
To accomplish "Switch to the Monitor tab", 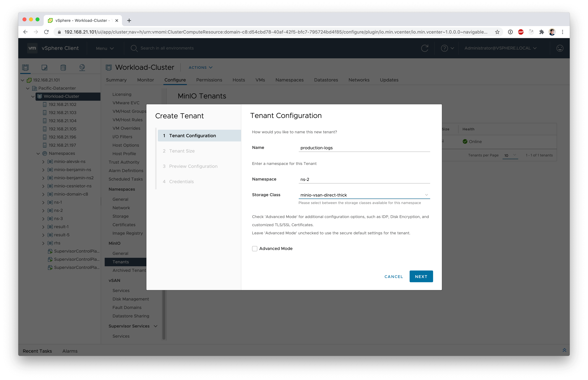I will pos(145,80).
